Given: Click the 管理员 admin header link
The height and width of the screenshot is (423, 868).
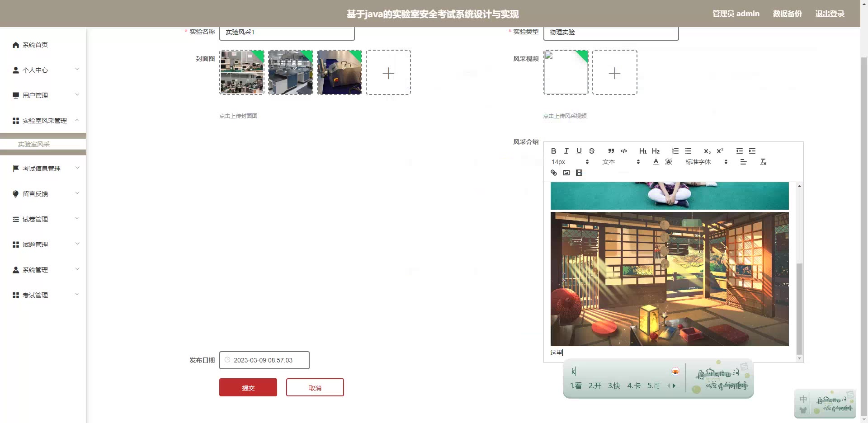Looking at the screenshot, I should [736, 14].
